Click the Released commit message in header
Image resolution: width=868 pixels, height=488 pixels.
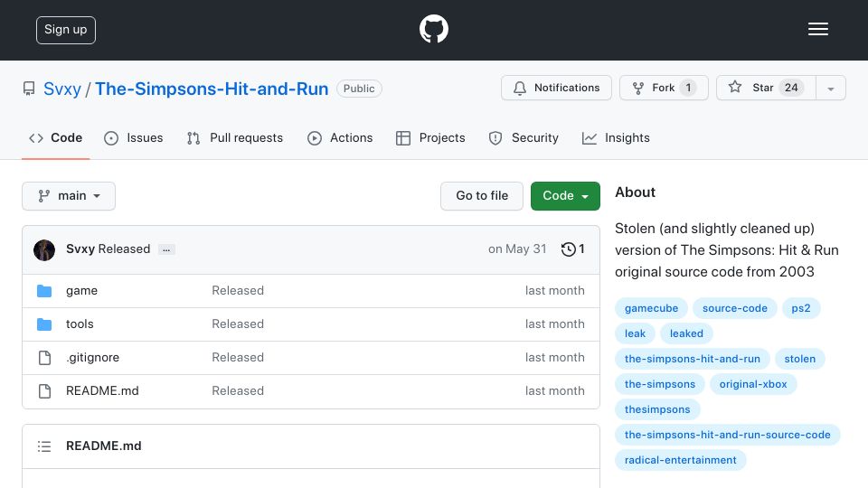pos(124,249)
